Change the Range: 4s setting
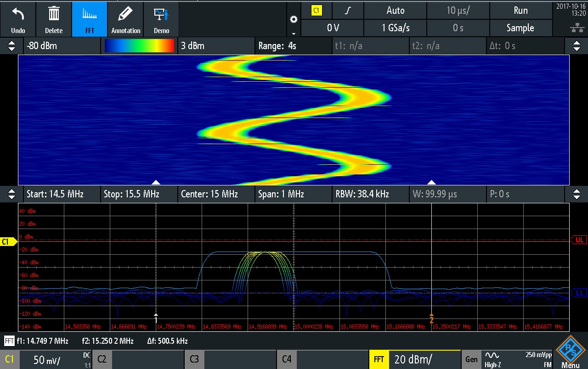The width and height of the screenshot is (588, 369). coord(293,46)
